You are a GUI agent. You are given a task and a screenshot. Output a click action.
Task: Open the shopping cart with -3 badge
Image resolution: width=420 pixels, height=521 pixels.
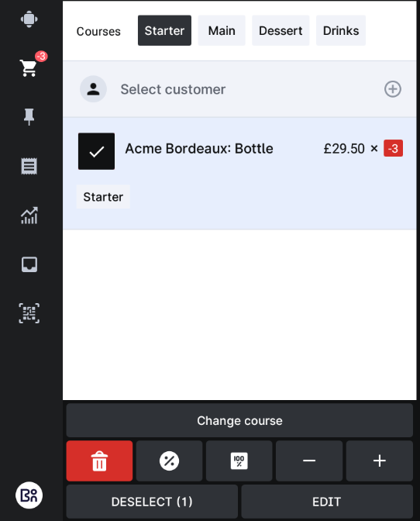29,67
